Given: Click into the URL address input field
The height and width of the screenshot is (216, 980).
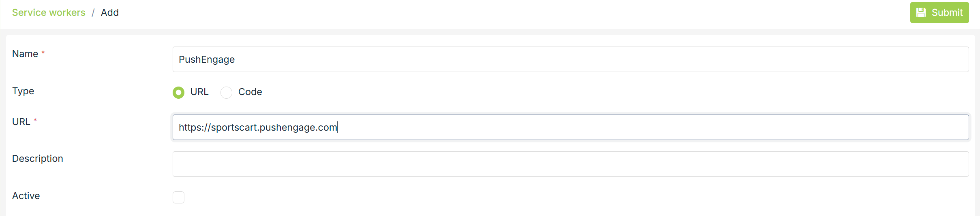Looking at the screenshot, I should pyautogui.click(x=570, y=127).
